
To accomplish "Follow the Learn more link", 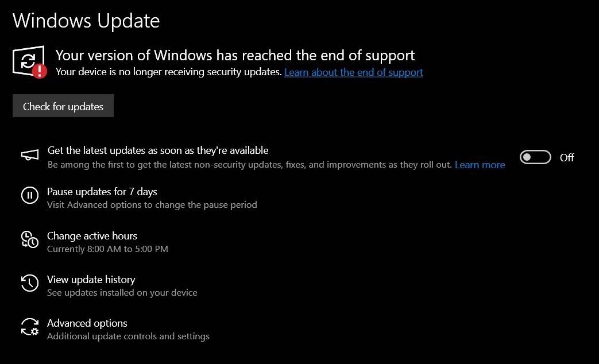I will coord(480,165).
